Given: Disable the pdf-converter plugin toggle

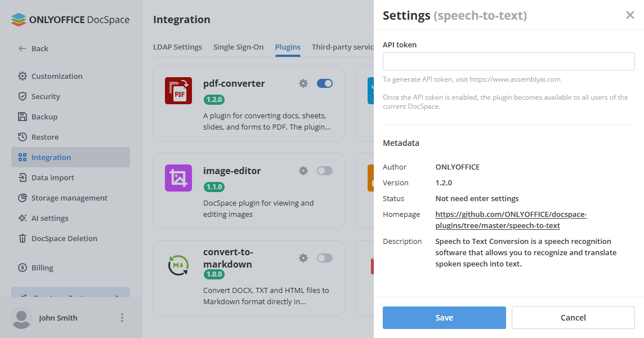Looking at the screenshot, I should [x=324, y=83].
